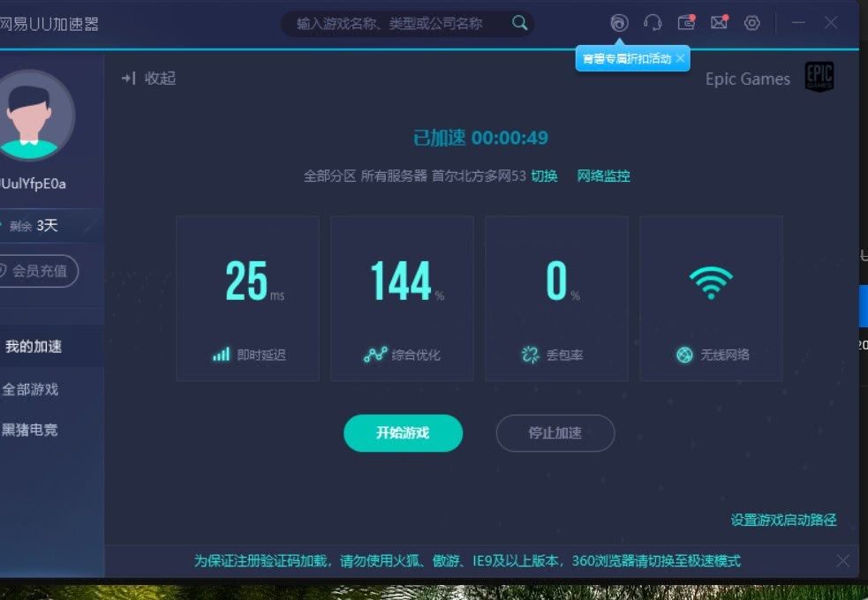
Task: Open the 网络监控 link
Action: point(603,176)
